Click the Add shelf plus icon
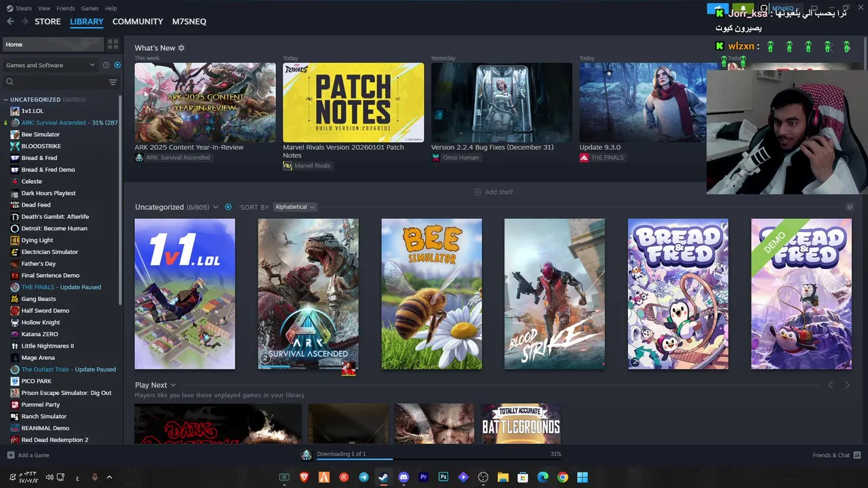 (x=477, y=192)
